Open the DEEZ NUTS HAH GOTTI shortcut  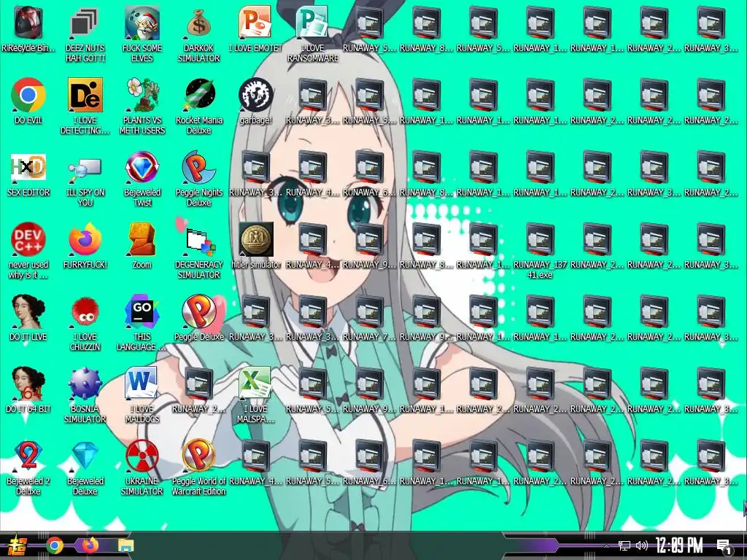(85, 23)
